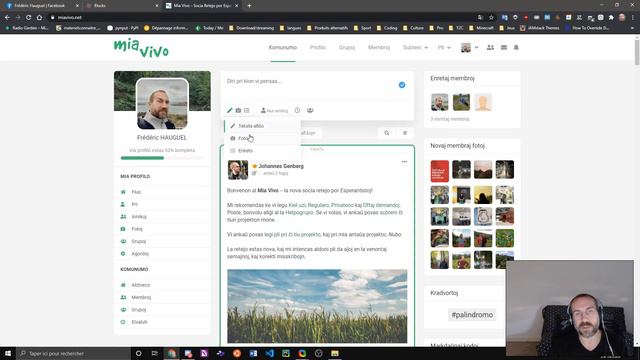Open red photo thumbnail in Novaj membraj fotoj

440,171
